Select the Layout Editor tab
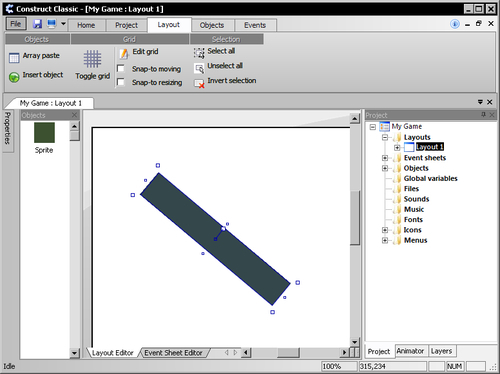 point(112,353)
